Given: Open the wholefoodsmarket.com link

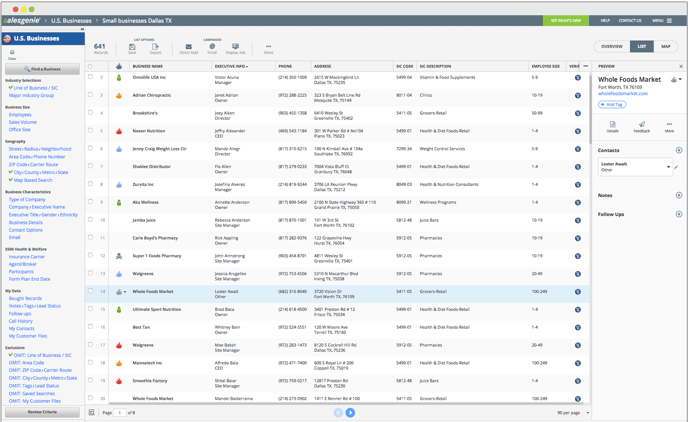Looking at the screenshot, I should tap(623, 93).
